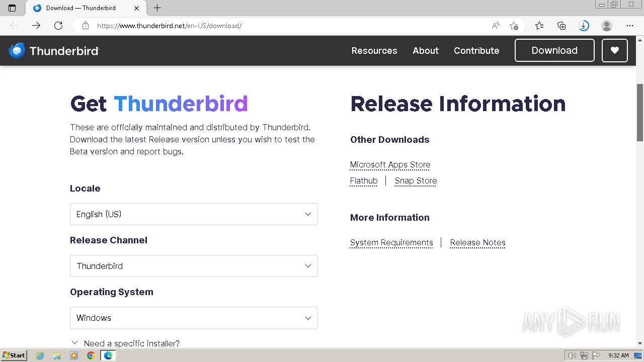
Task: Click the Download button in the header
Action: pos(554,50)
